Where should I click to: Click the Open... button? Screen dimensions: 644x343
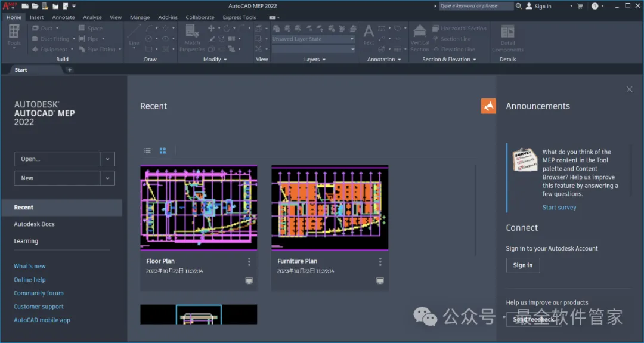click(x=57, y=159)
